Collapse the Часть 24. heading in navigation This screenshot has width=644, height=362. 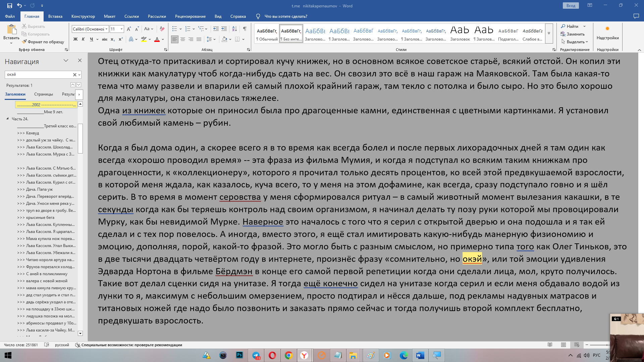point(7,118)
